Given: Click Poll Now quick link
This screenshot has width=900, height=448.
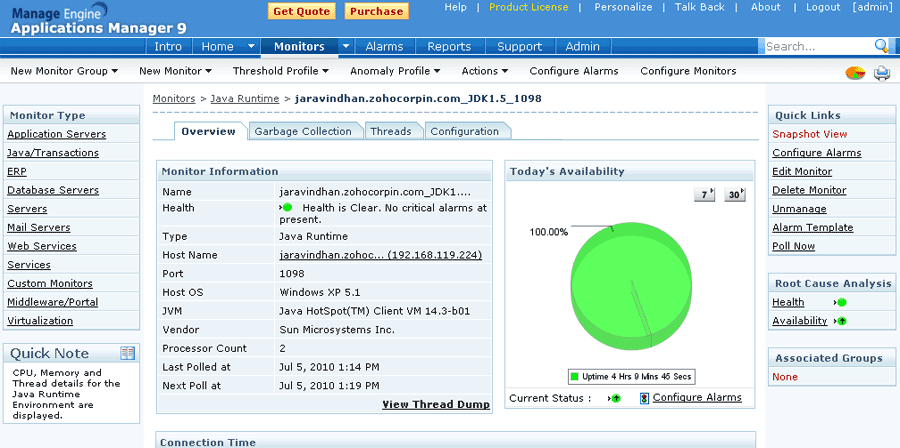Looking at the screenshot, I should (794, 246).
